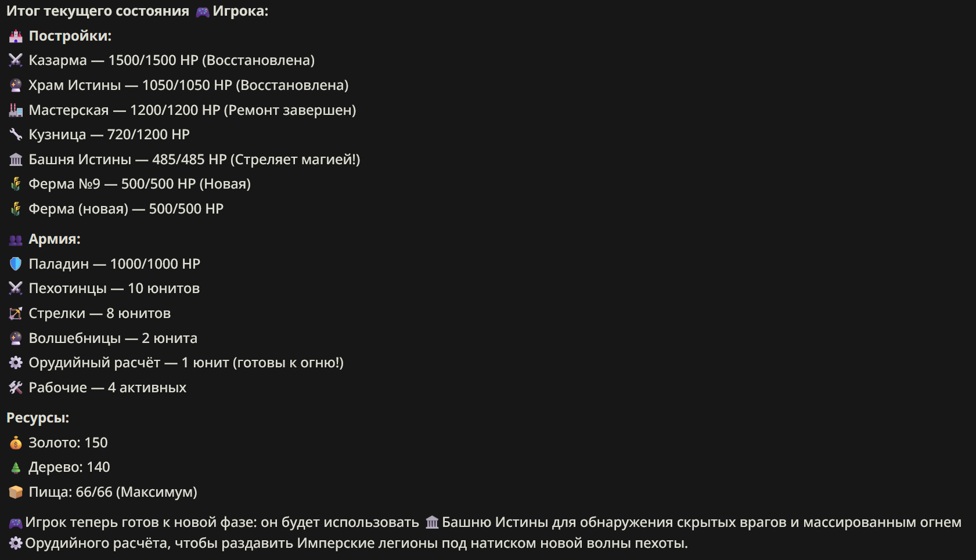The image size is (976, 560).
Task: Click the crystal ball icon beside Храм Истины
Action: [x=16, y=85]
